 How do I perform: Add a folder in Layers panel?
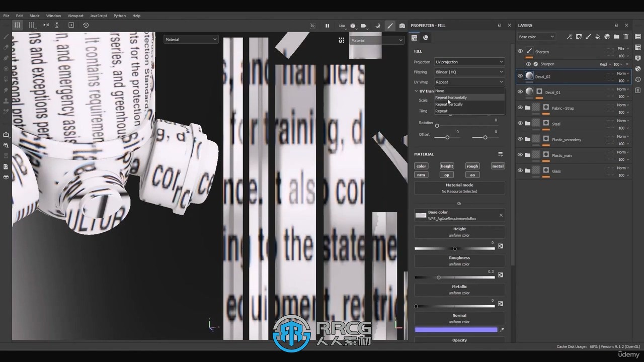[616, 37]
